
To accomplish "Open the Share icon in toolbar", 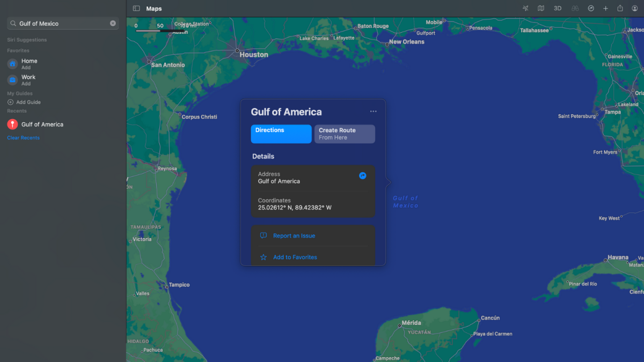I will point(620,9).
